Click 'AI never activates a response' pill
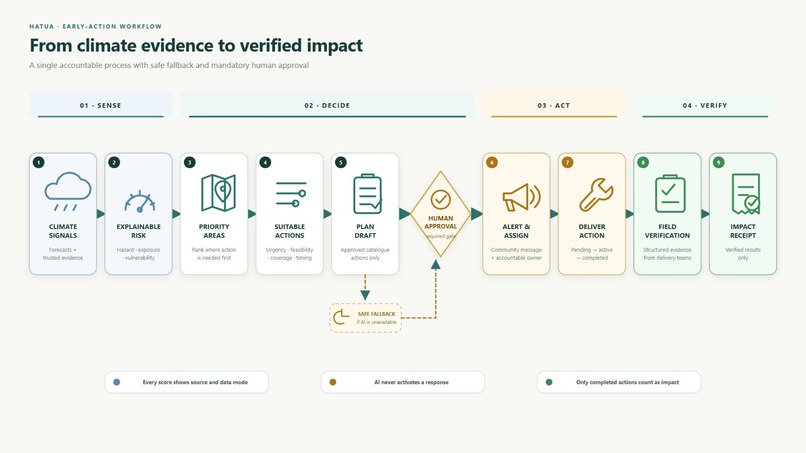The image size is (806, 453). (x=403, y=382)
